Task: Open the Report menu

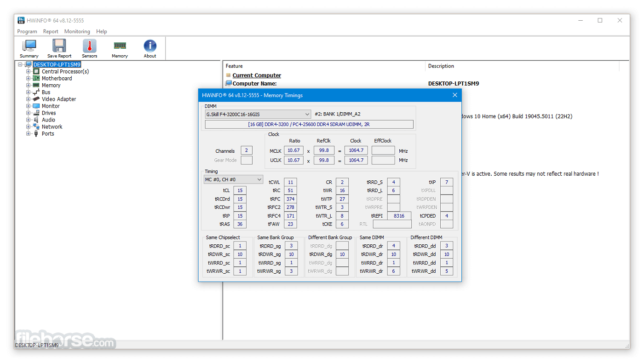Action: click(51, 31)
